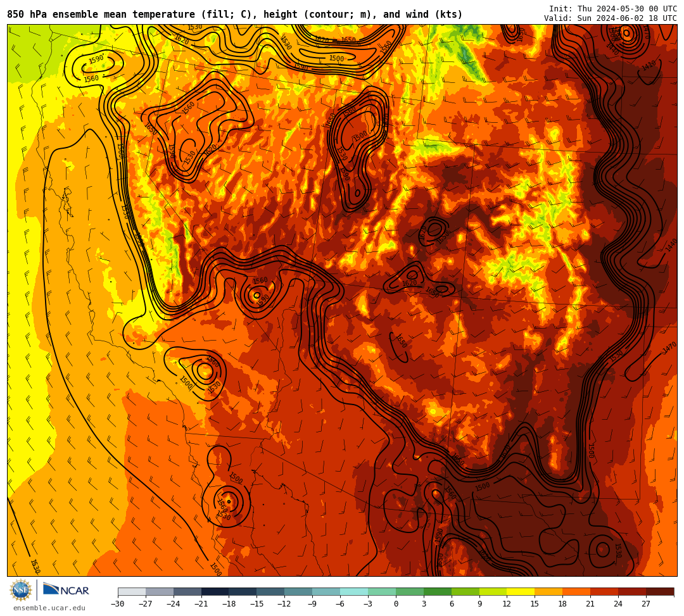The width and height of the screenshot is (684, 616).
Task: Click the colorbar tick label 0
Action: coord(396,604)
